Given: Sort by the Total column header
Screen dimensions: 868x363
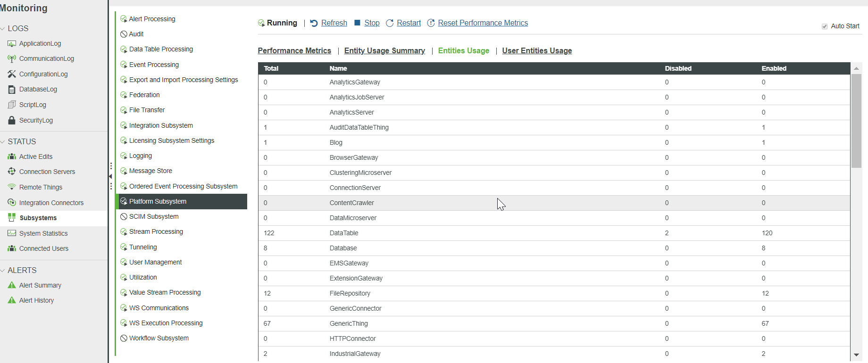Looking at the screenshot, I should click(x=271, y=68).
